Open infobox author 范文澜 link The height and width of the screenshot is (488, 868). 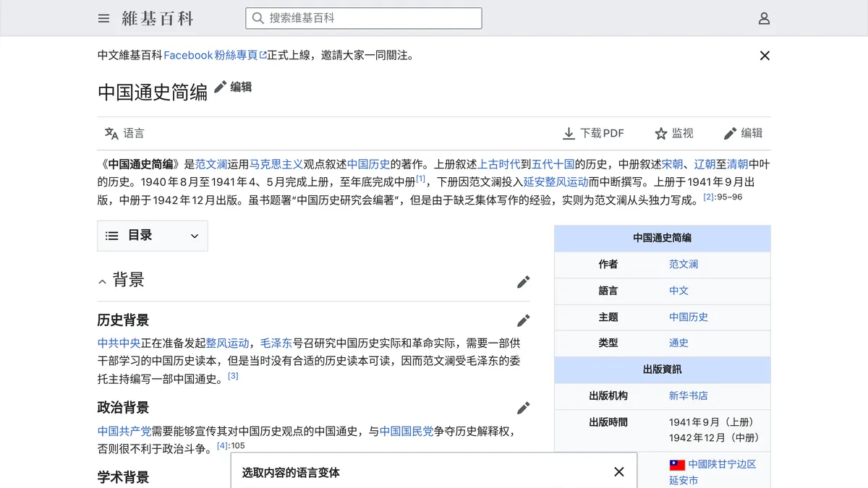684,265
